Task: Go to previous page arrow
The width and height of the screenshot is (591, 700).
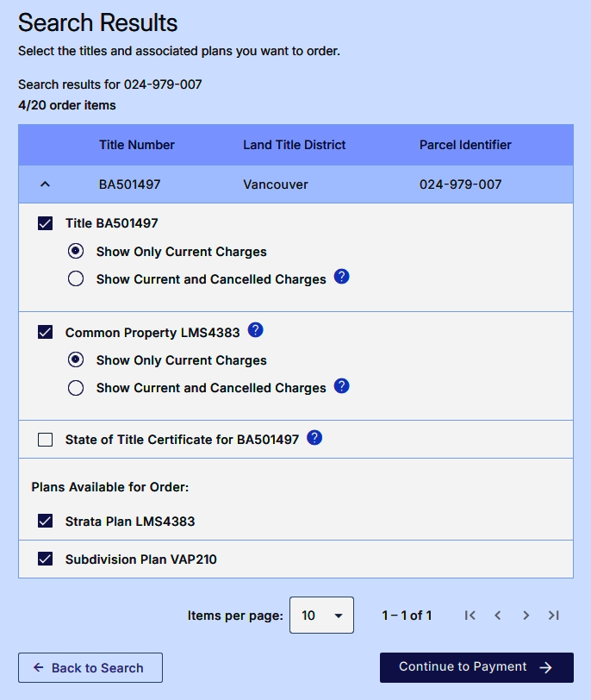Action: click(x=498, y=616)
